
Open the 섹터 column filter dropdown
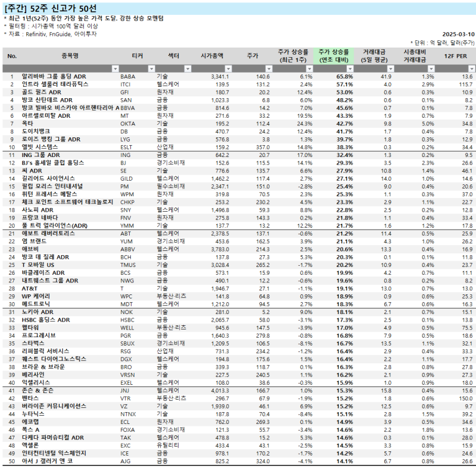click(187, 68)
